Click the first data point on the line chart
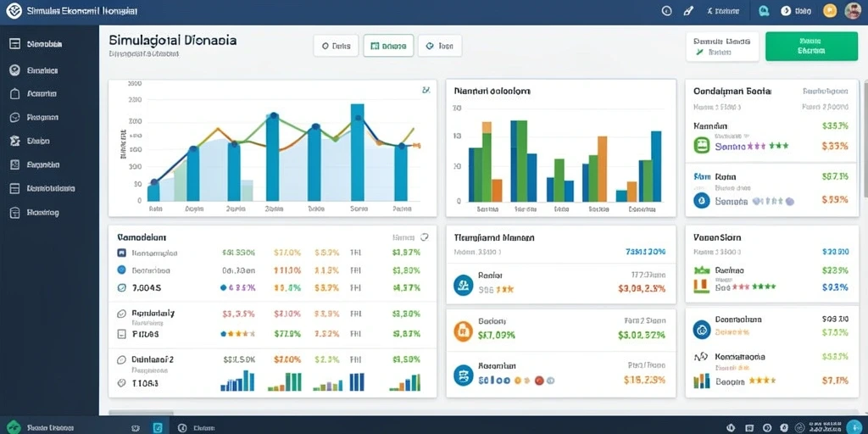Image resolution: width=868 pixels, height=434 pixels. coord(154,182)
